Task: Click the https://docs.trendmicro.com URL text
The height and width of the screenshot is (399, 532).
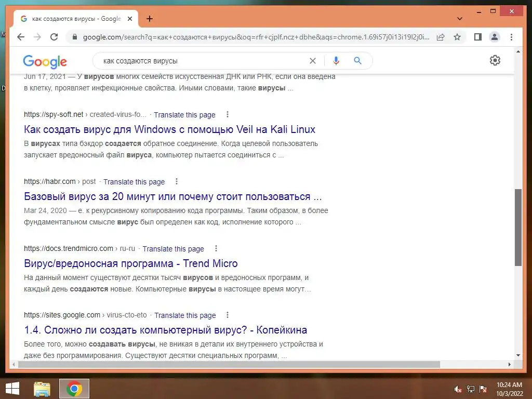Action: coord(68,248)
